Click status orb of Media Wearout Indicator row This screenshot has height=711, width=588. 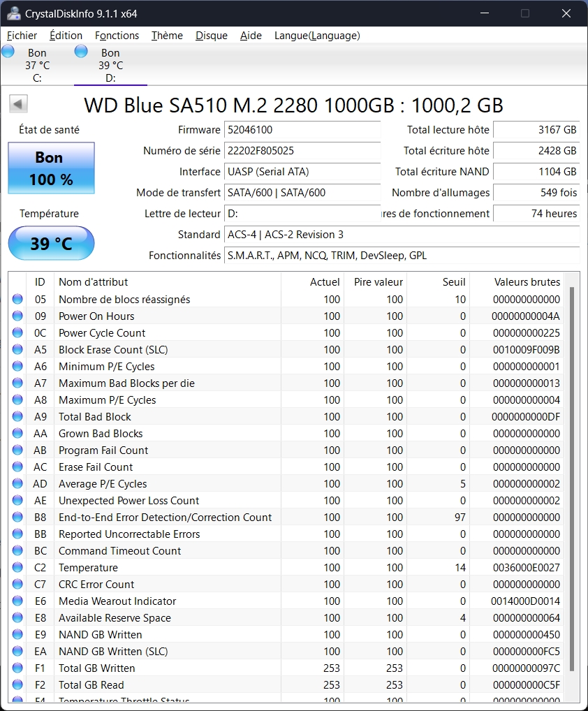[17, 601]
